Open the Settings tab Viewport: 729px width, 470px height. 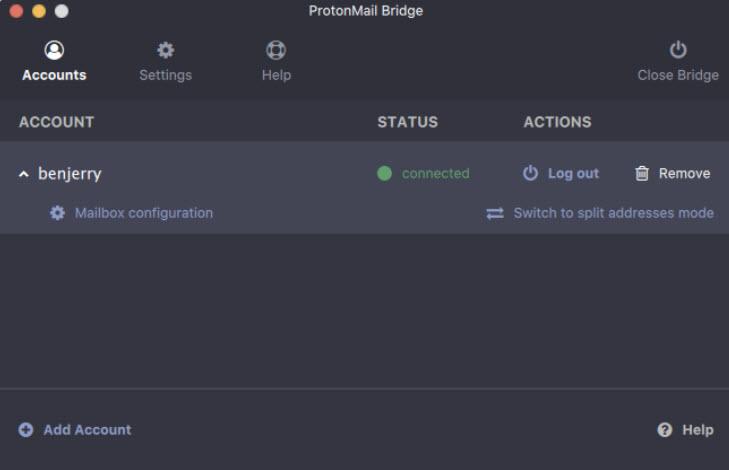click(165, 75)
